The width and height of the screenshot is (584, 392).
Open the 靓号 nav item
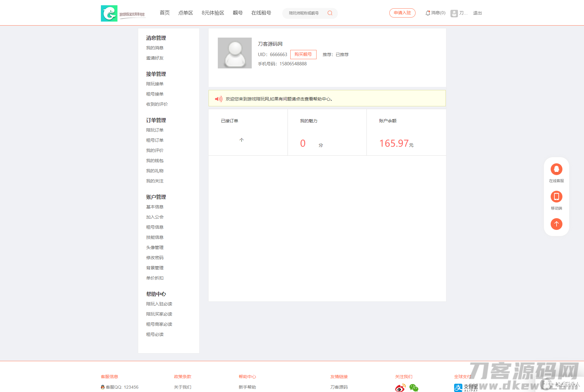click(238, 13)
